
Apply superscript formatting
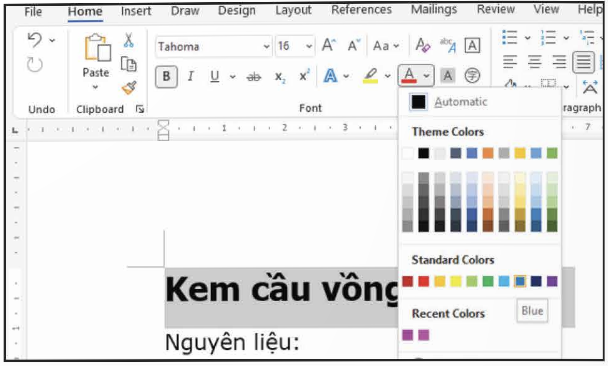pos(304,76)
